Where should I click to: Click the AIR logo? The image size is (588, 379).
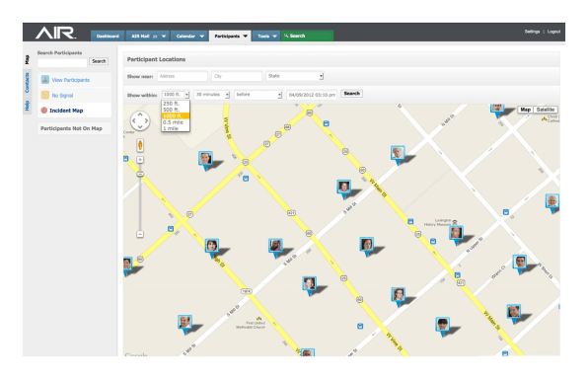coord(55,33)
